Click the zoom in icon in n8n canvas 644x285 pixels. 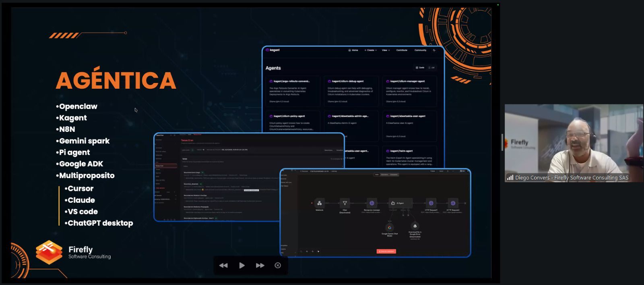coord(307,251)
